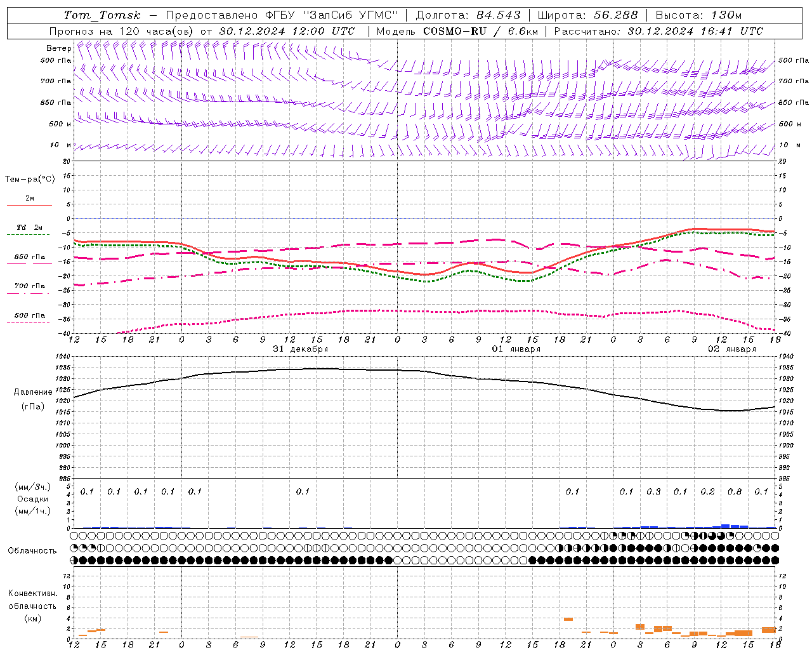This screenshot has width=812, height=650.
Task: Click the tallest blue precipitation bar
Action: coord(726,526)
